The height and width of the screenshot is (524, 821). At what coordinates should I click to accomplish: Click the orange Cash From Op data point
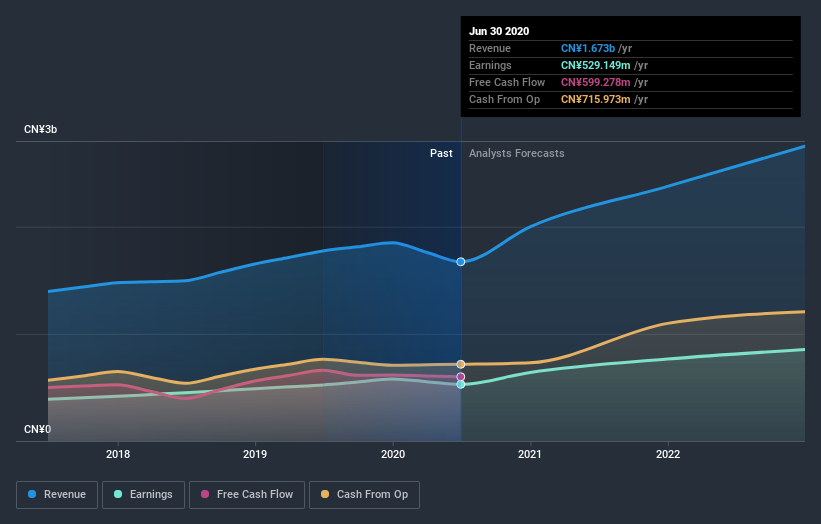point(461,364)
